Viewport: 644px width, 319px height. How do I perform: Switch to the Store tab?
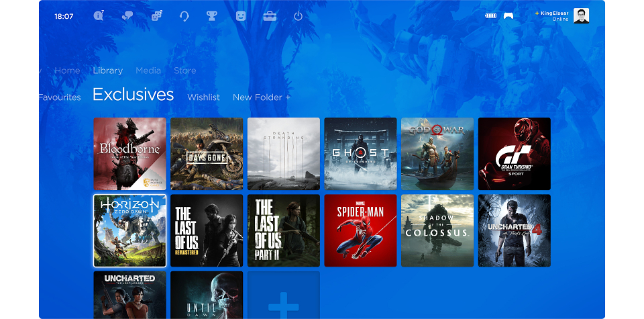click(x=185, y=71)
